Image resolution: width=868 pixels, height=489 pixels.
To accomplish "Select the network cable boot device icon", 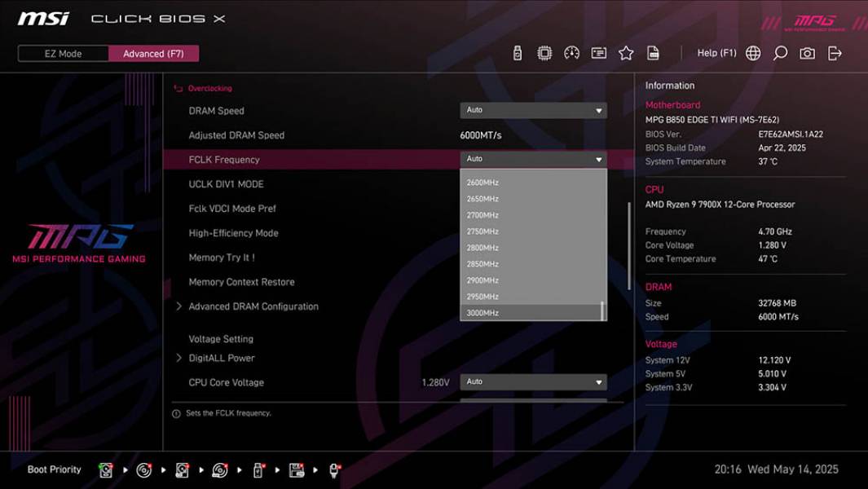I will tap(334, 470).
